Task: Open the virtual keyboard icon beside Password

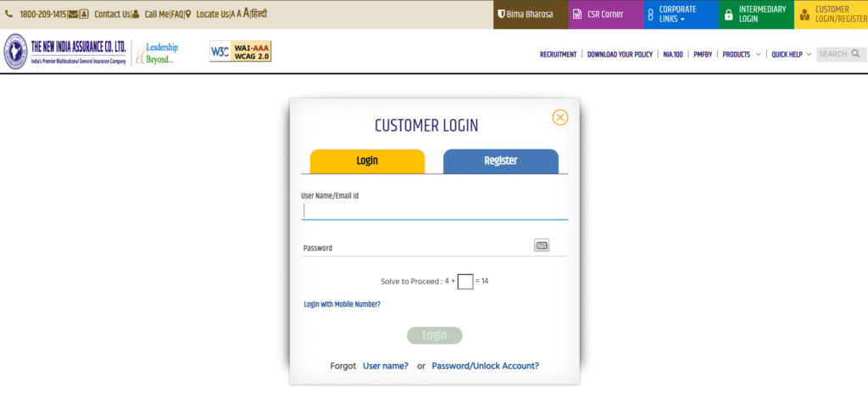Action: click(x=542, y=245)
